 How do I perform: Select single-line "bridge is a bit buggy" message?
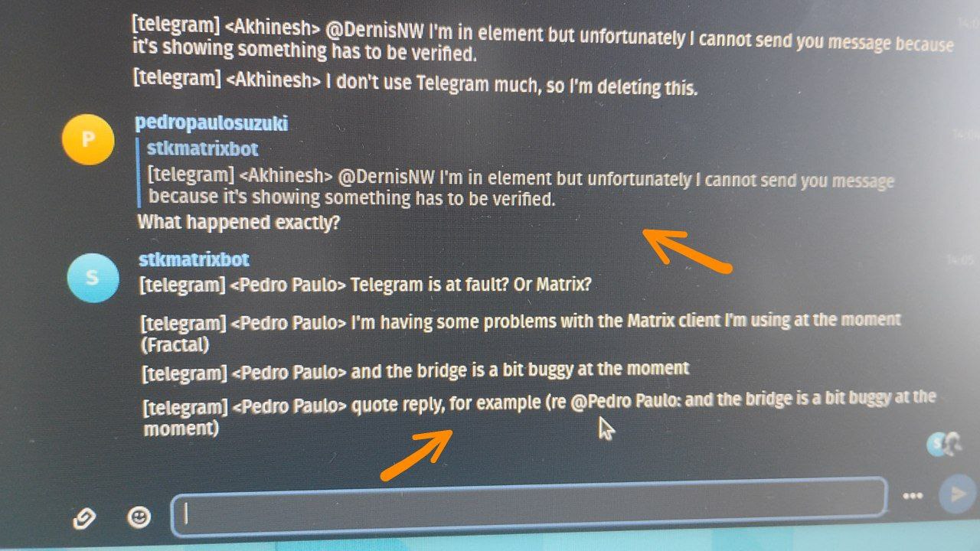[x=416, y=371]
